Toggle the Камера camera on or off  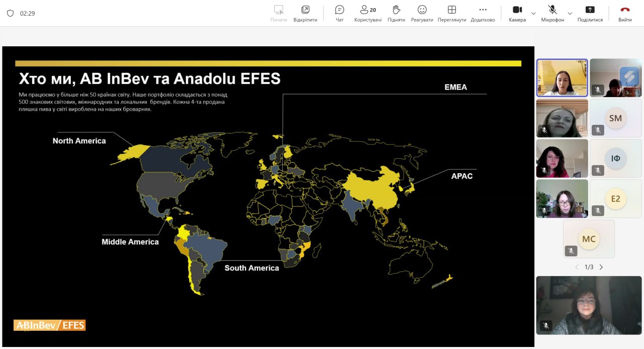click(517, 13)
